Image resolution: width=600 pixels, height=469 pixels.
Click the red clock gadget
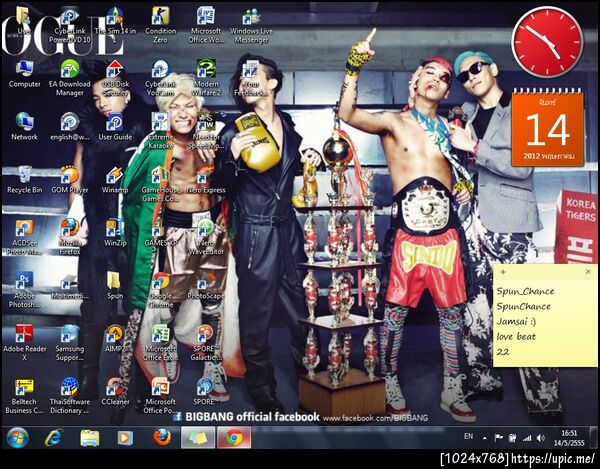click(548, 42)
